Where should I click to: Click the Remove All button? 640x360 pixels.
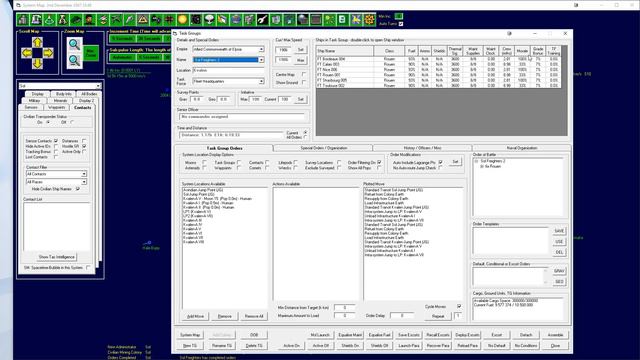[254, 316]
